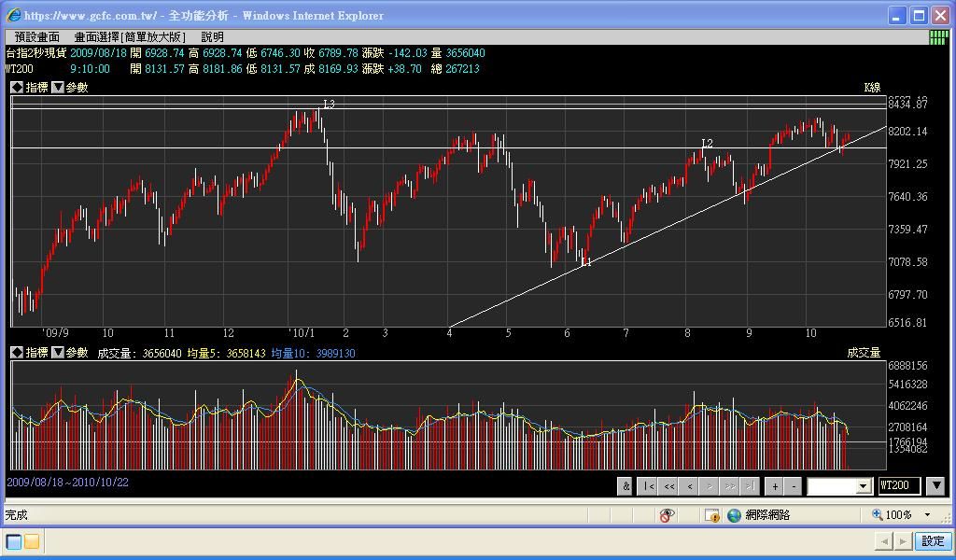956x560 pixels.
Task: Click the 指標 diamond icon above the K-line chart
Action: [x=17, y=87]
